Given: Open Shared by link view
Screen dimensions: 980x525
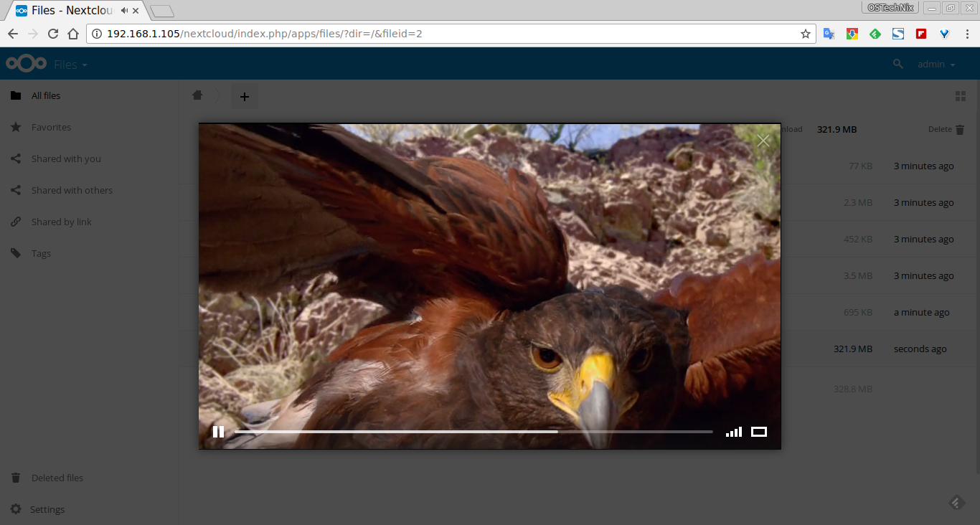Looking at the screenshot, I should tap(61, 222).
